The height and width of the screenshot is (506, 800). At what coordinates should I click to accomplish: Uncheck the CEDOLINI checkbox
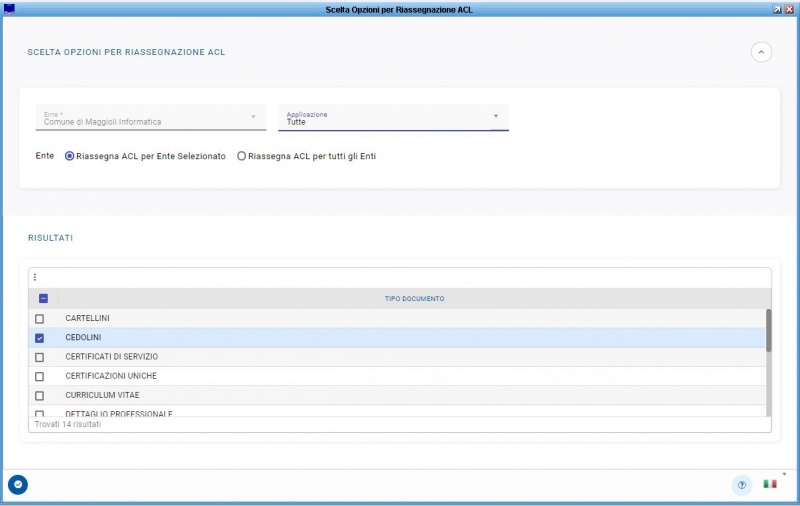pos(40,338)
